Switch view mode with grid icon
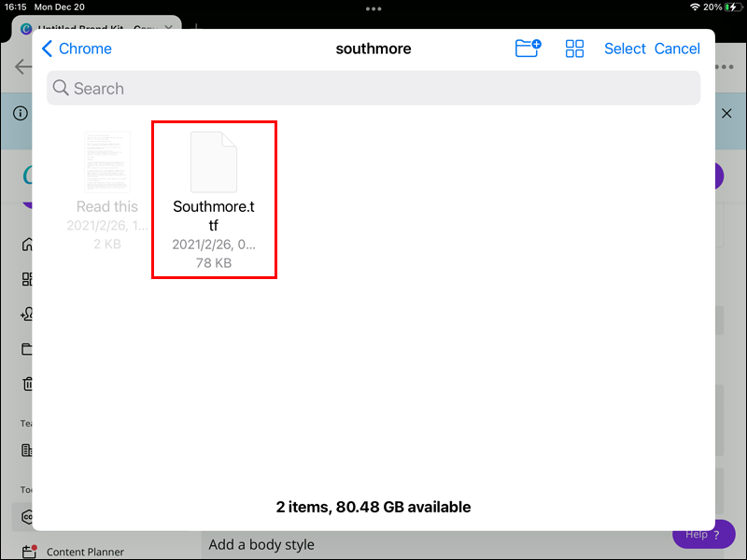 point(574,49)
